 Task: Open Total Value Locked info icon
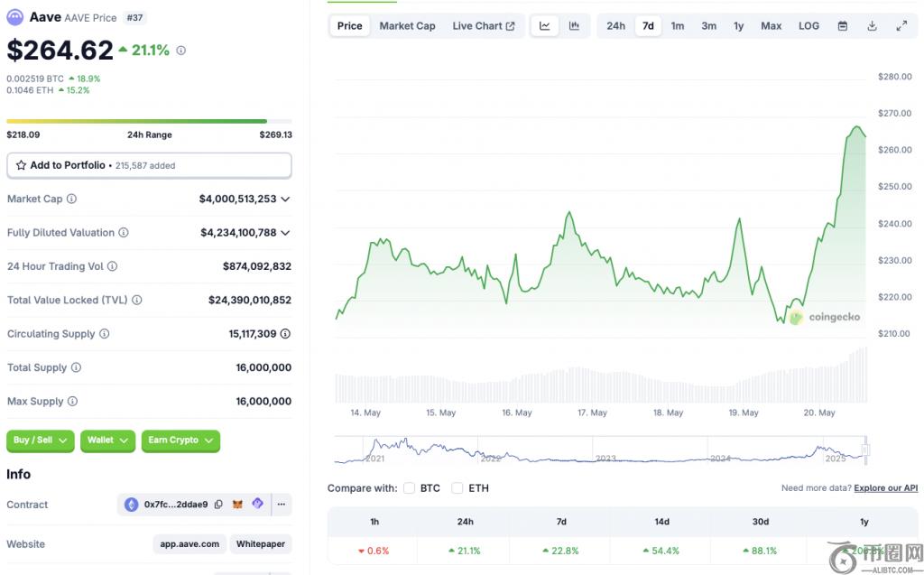pos(137,300)
